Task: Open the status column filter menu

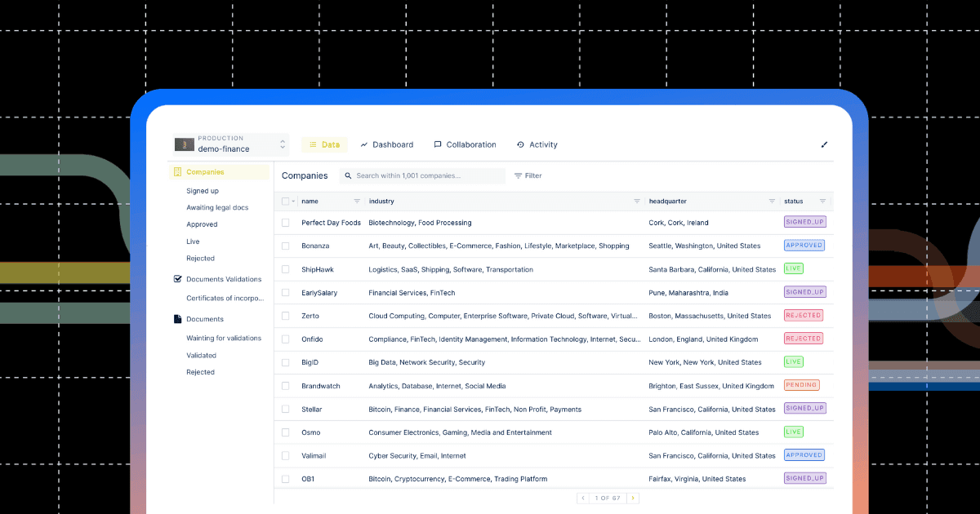Action: point(822,201)
